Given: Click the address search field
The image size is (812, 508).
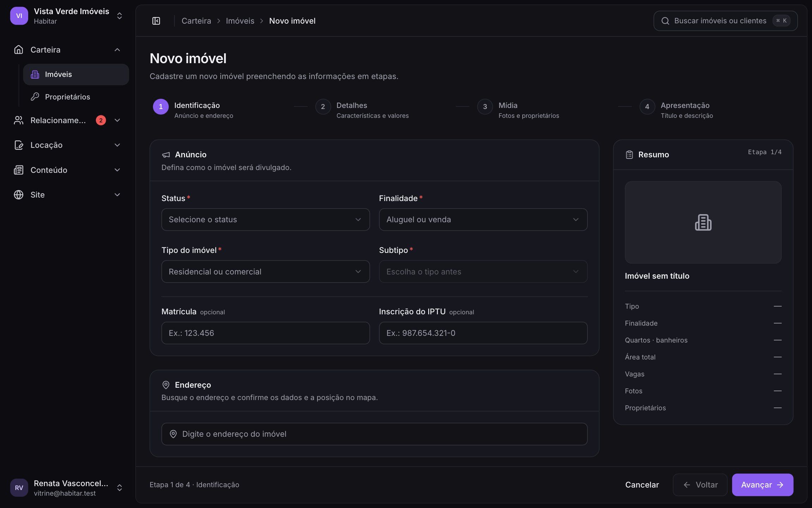Looking at the screenshot, I should (x=374, y=434).
